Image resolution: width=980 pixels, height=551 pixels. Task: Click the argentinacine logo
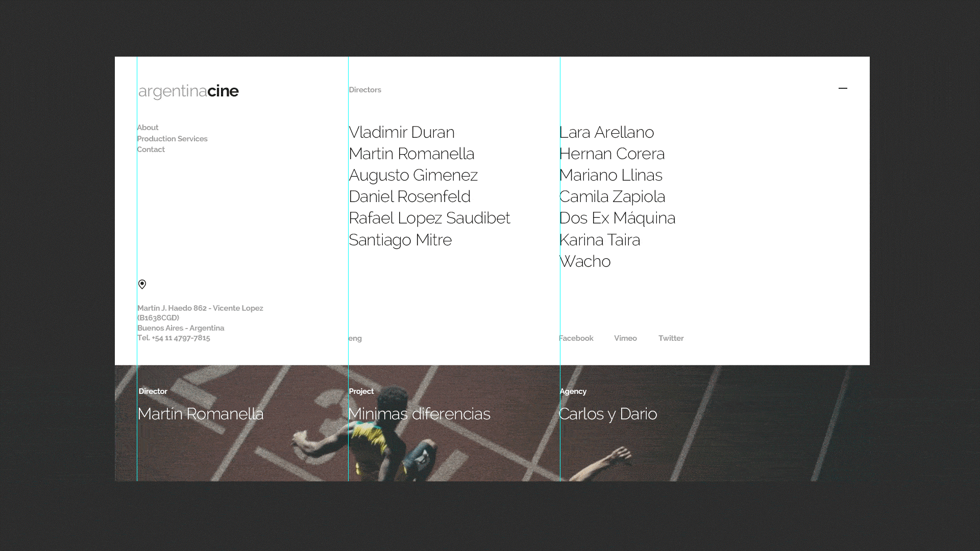tap(188, 91)
